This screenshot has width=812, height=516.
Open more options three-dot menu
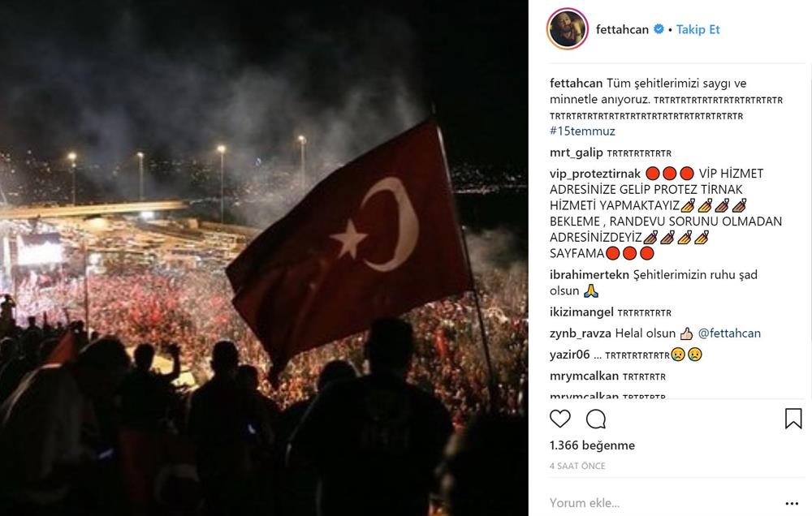click(792, 503)
